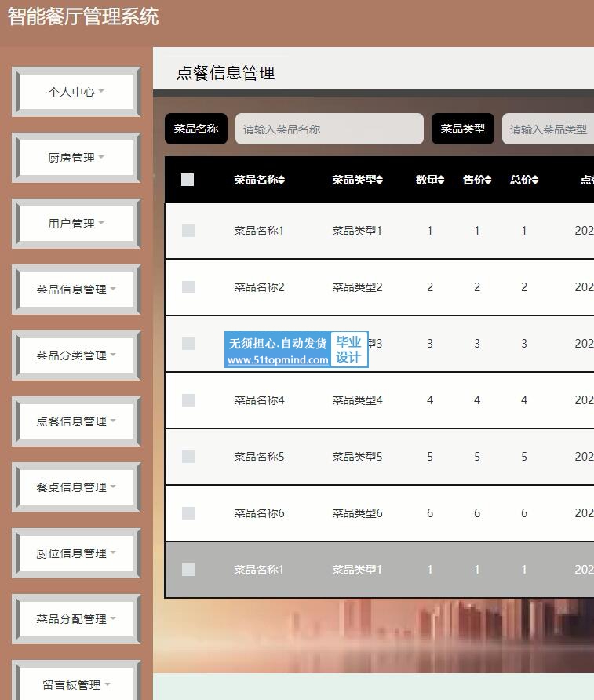Sort by 菜品类型 column arrows
The image size is (594, 700).
[x=380, y=180]
